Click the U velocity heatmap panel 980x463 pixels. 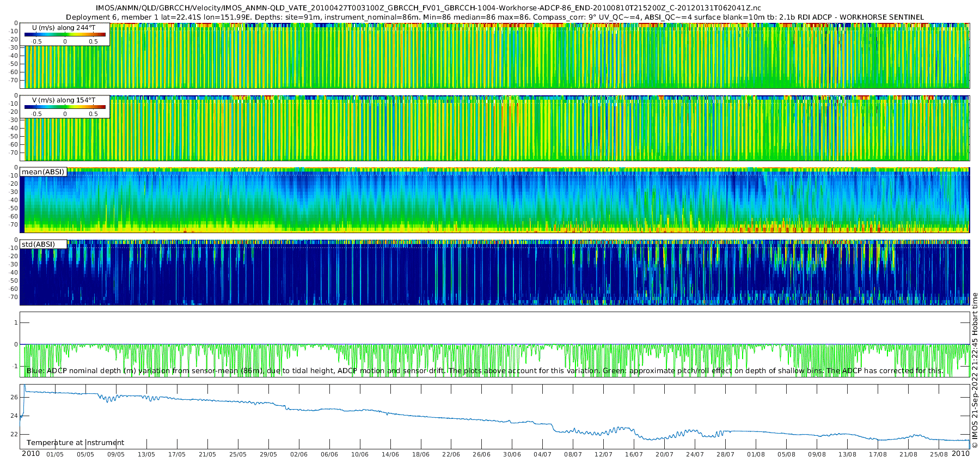(x=495, y=56)
